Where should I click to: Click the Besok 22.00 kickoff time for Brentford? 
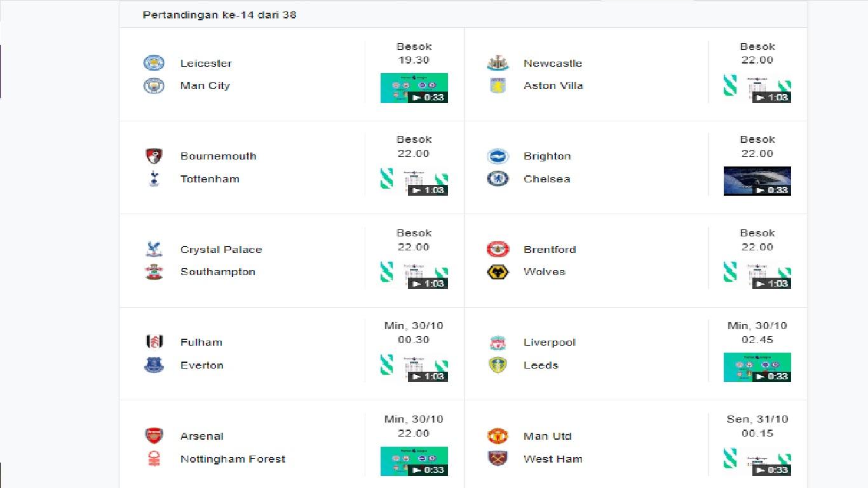click(x=757, y=240)
